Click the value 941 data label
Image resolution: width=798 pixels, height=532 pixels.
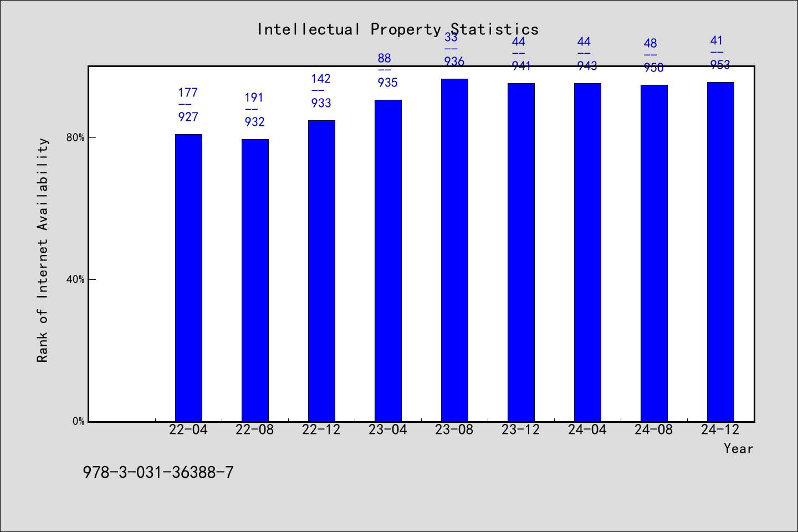(521, 66)
